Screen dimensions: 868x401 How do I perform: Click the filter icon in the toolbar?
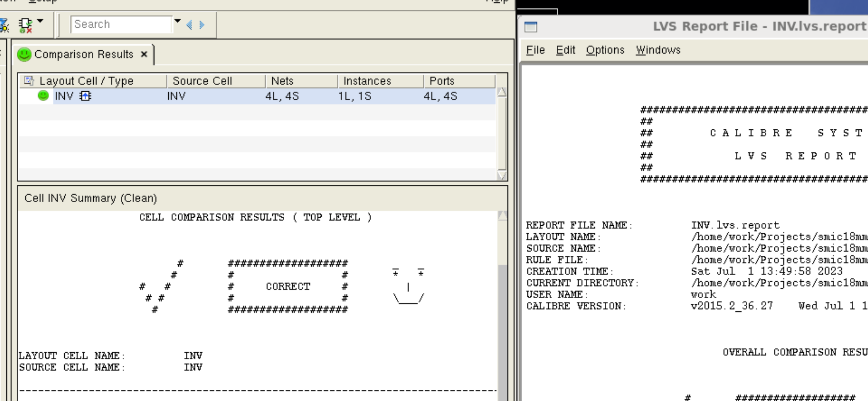4,25
